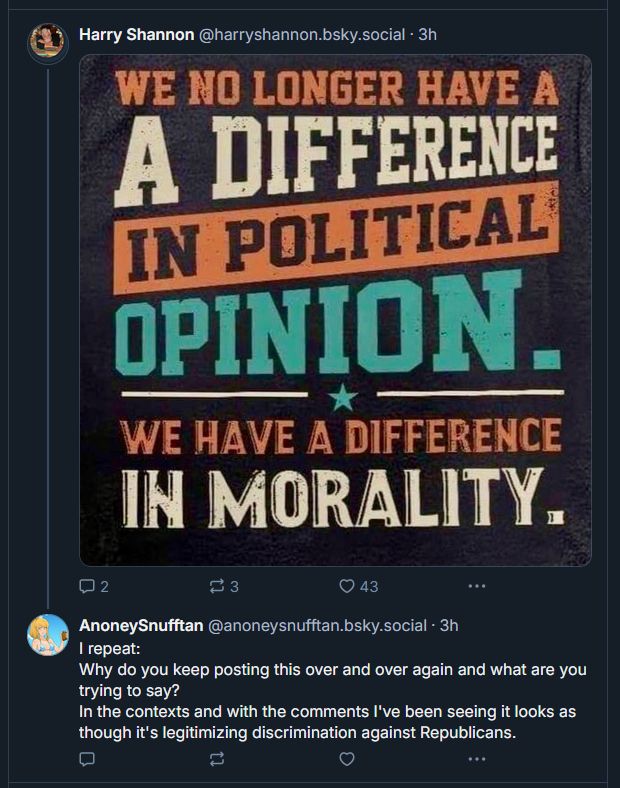Like Harry Shannon's post with 43 likes
Viewport: 620px width, 788px height.
coord(348,586)
